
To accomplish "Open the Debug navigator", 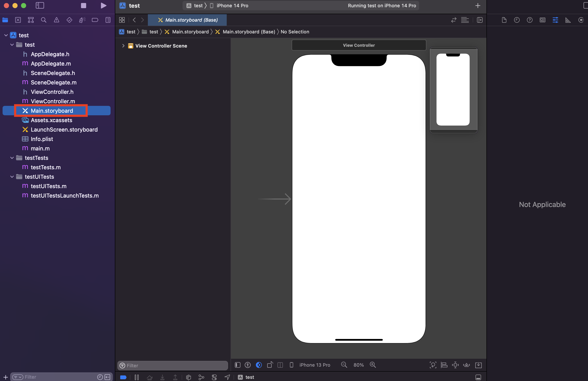I will tap(82, 20).
